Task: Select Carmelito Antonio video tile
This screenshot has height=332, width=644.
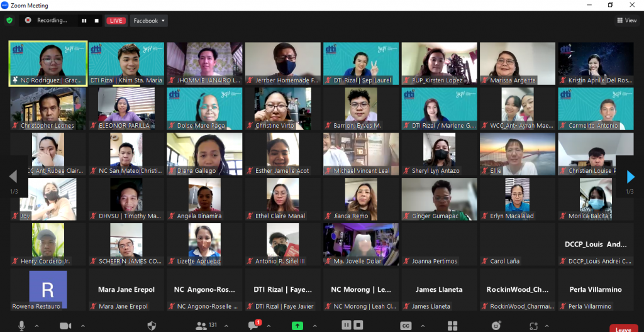Action: [596, 109]
